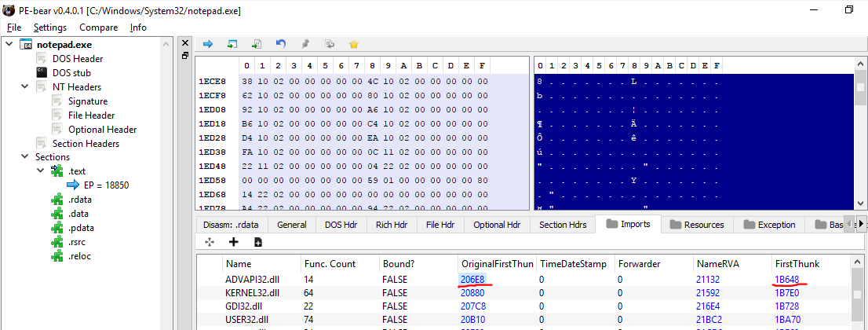
Task: Click FirstThunk value 1B648
Action: 787,280
